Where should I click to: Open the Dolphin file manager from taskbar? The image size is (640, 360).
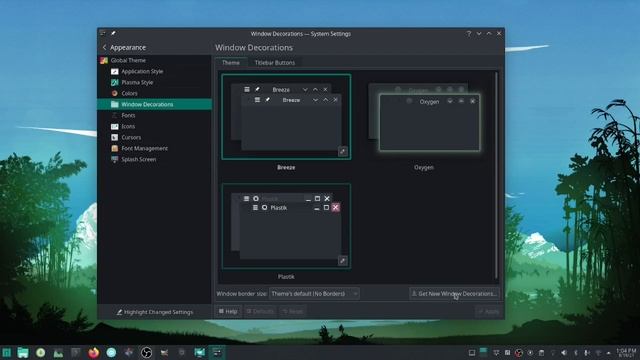(23, 353)
